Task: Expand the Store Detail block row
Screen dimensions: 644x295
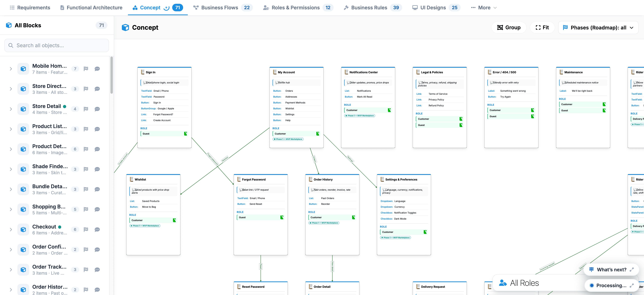Action: coord(11,109)
